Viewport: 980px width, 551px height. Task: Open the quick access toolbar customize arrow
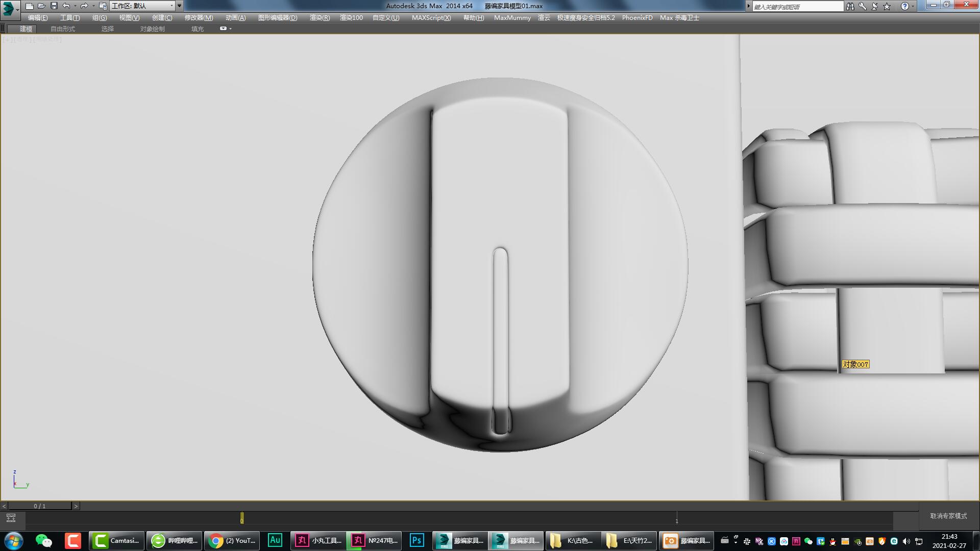tap(179, 6)
